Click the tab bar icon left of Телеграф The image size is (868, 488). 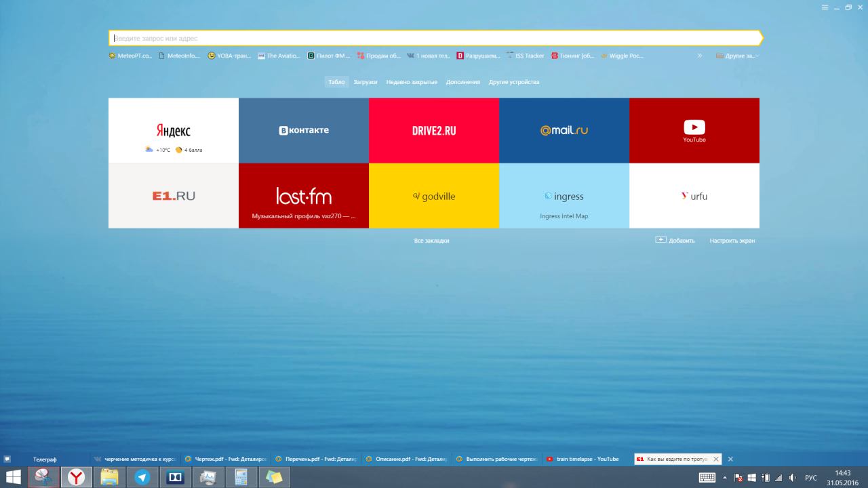click(7, 459)
